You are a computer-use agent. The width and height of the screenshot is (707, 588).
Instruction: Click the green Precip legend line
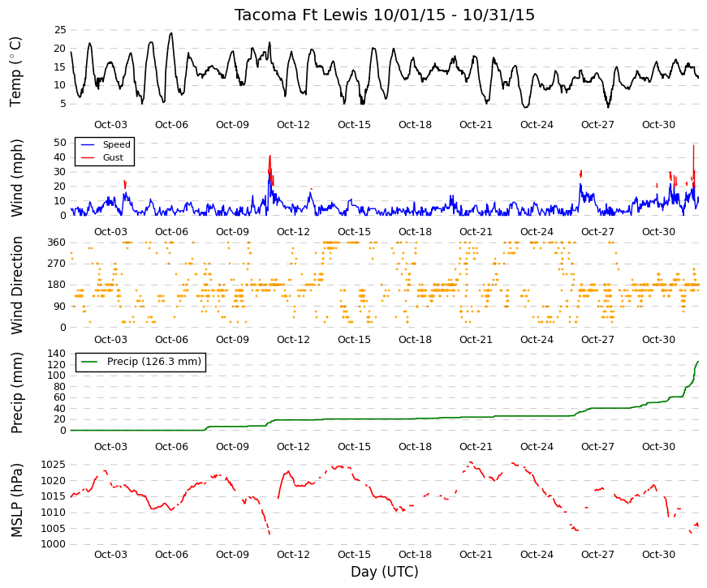point(89,362)
